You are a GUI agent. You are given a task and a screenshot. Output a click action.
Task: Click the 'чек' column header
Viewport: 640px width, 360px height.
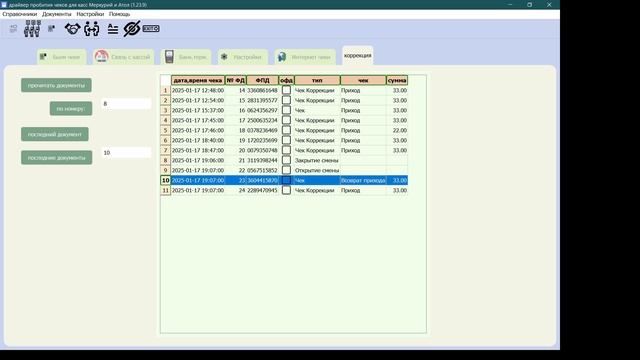pos(363,80)
